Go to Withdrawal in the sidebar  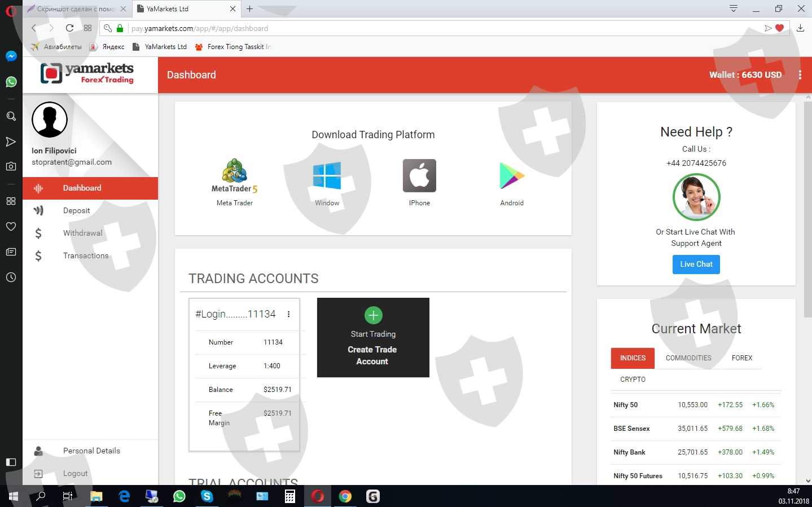[82, 233]
